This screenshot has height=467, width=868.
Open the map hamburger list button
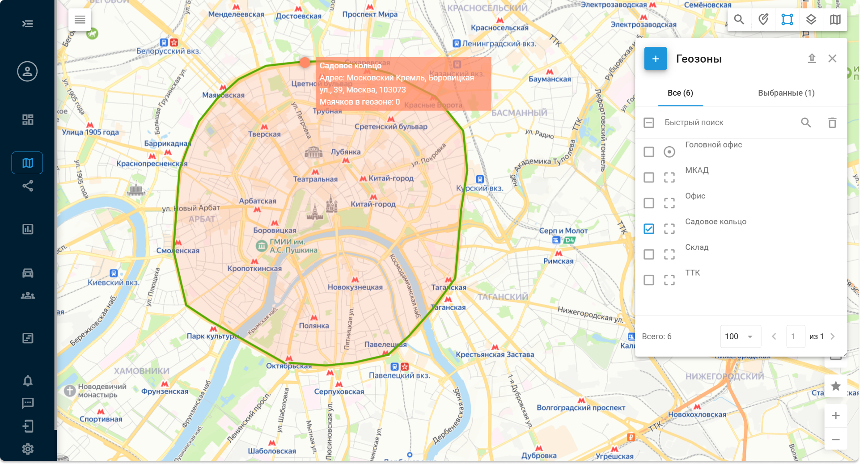tap(80, 20)
